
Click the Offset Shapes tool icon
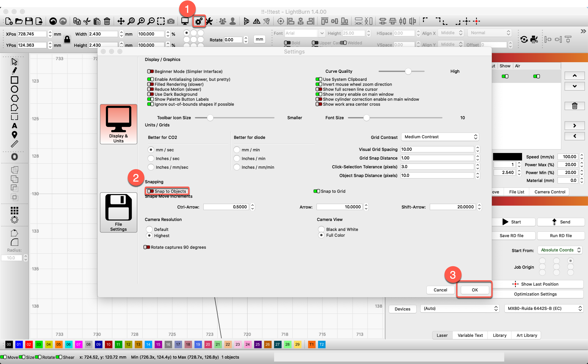click(x=15, y=157)
